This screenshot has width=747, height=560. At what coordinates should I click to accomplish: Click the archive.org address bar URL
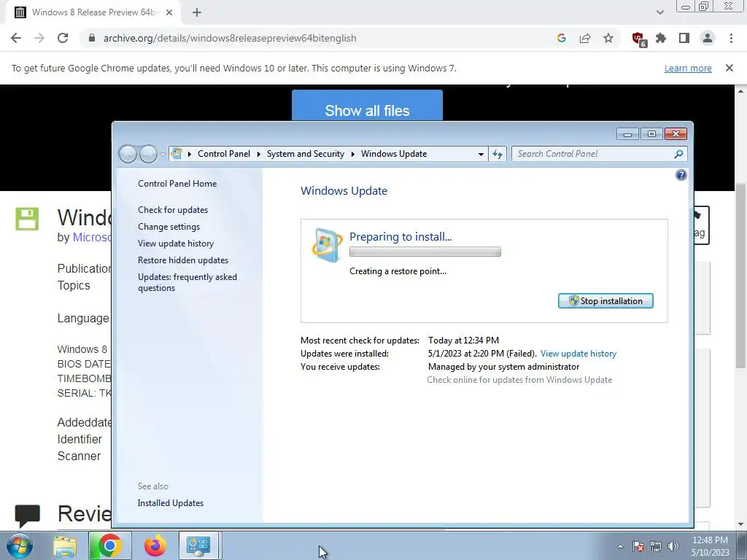[x=230, y=38]
